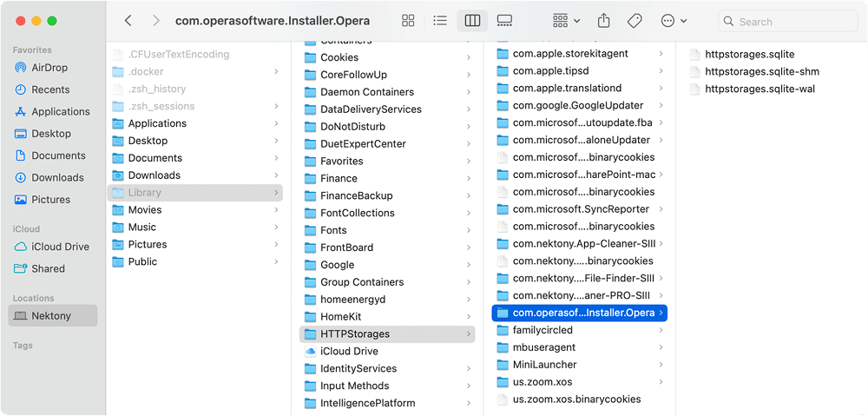Select the Group Containers folder
Viewport: 868px width, 416px height.
coord(387,282)
